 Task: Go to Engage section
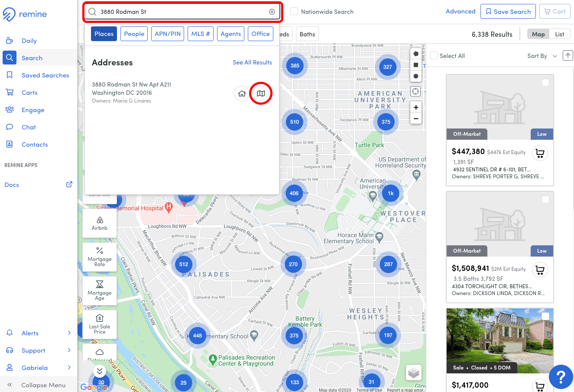[x=33, y=110]
